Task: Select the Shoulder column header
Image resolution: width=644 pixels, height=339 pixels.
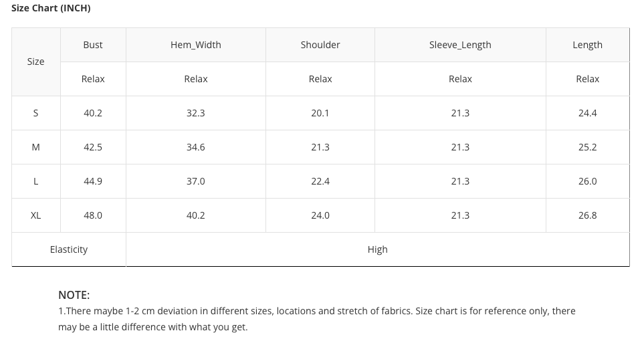Action: tap(320, 45)
